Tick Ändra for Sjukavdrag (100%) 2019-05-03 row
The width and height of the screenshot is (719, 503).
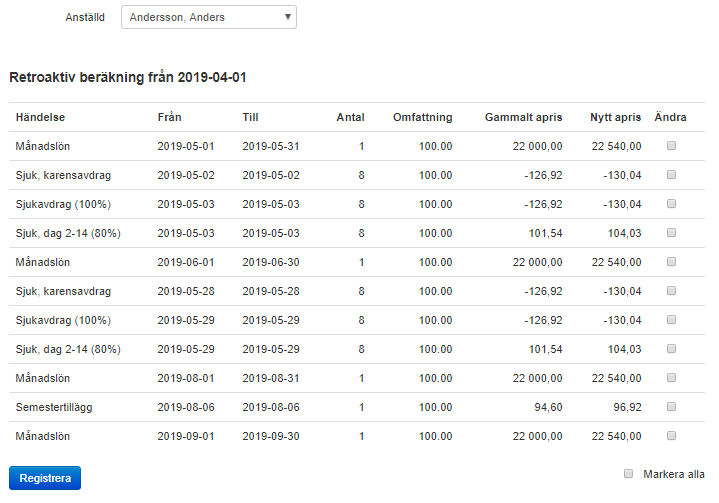(x=671, y=204)
